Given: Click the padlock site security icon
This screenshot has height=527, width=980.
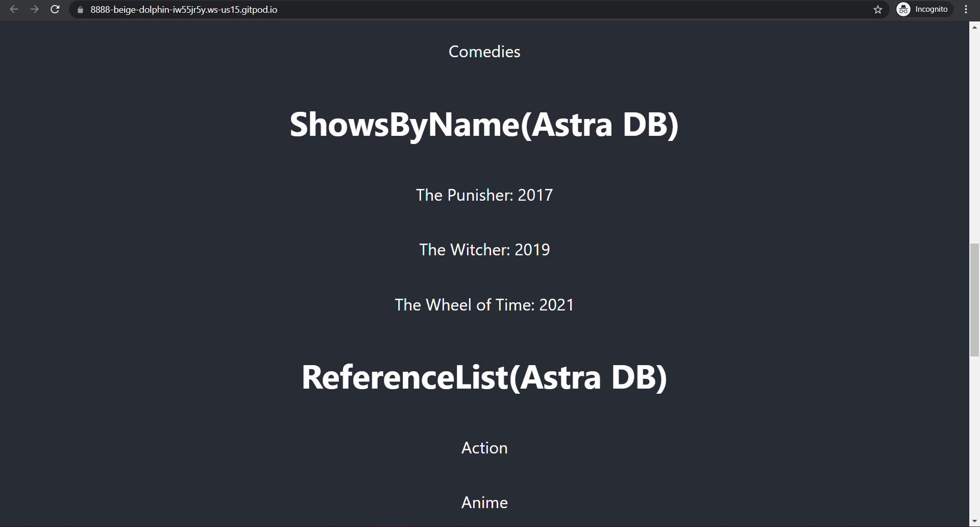Looking at the screenshot, I should (x=80, y=9).
